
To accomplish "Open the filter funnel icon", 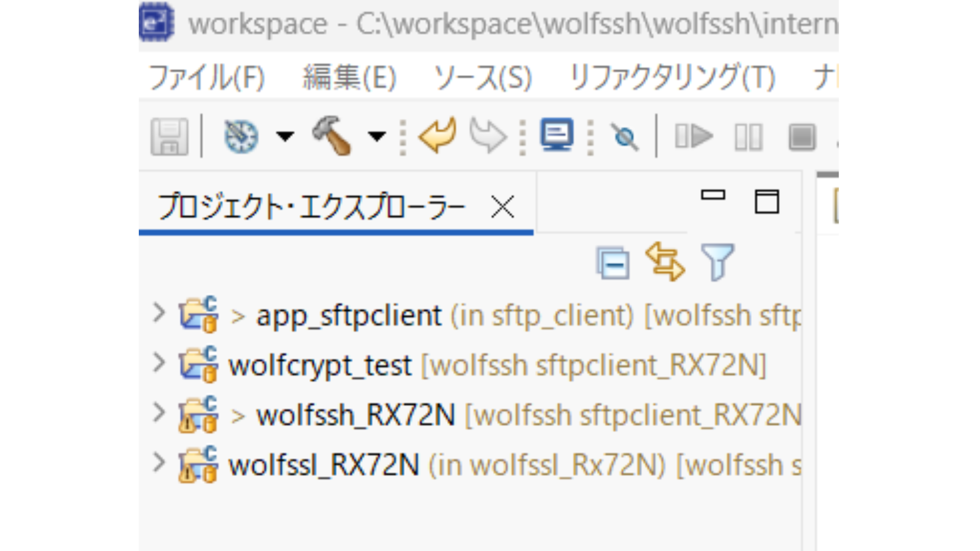I will pos(718,262).
